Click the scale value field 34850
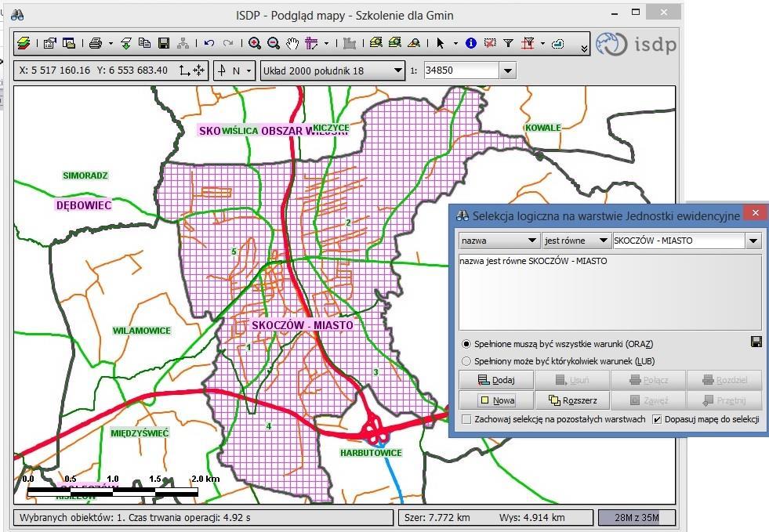Image resolution: width=769 pixels, height=532 pixels. click(462, 71)
